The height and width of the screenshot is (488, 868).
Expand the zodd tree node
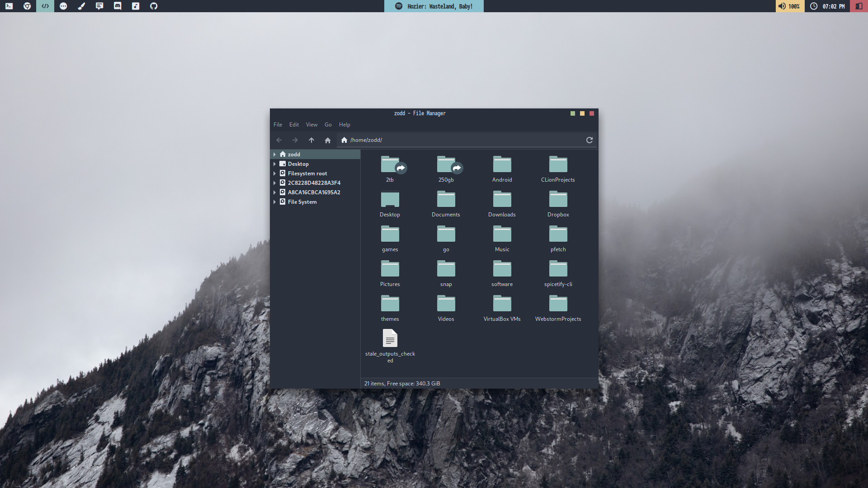coord(274,155)
